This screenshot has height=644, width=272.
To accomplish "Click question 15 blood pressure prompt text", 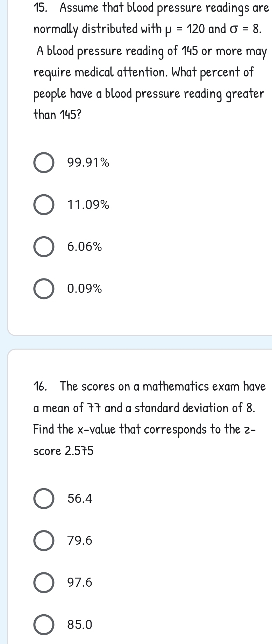I will pyautogui.click(x=151, y=61).
